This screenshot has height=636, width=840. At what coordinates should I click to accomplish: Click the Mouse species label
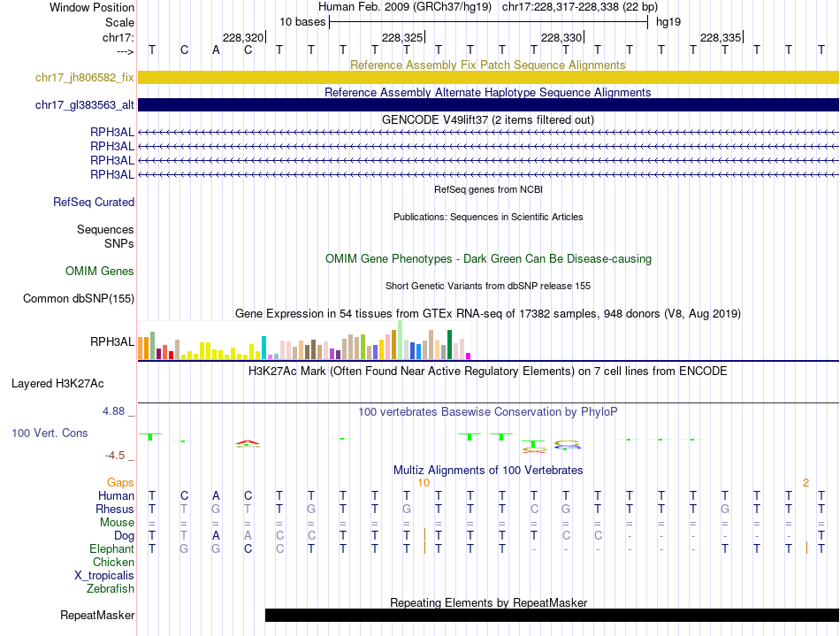click(x=117, y=523)
